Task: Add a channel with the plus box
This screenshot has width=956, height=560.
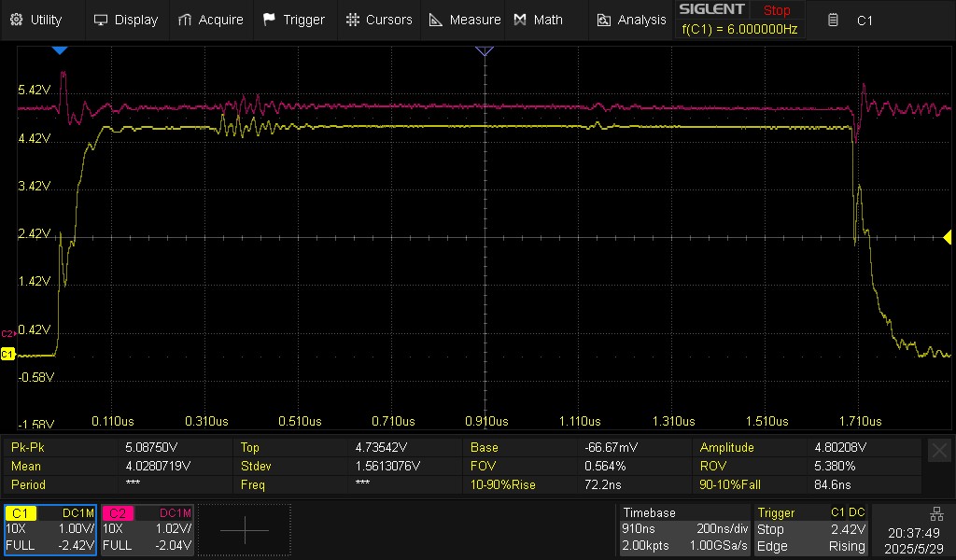Action: 245,529
